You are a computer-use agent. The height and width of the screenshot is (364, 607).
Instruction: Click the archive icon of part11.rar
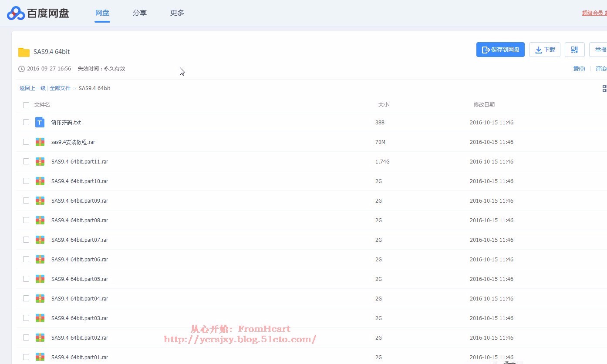[x=40, y=161]
